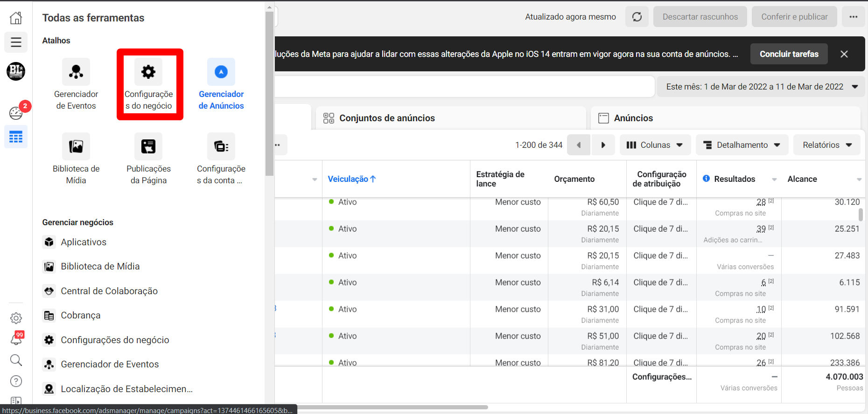Image resolution: width=868 pixels, height=414 pixels.
Task: Open the date range dropdown
Action: (x=761, y=87)
